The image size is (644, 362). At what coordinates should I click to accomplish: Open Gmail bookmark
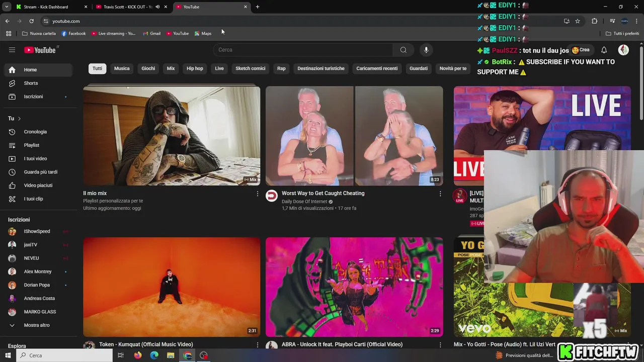coord(151,34)
